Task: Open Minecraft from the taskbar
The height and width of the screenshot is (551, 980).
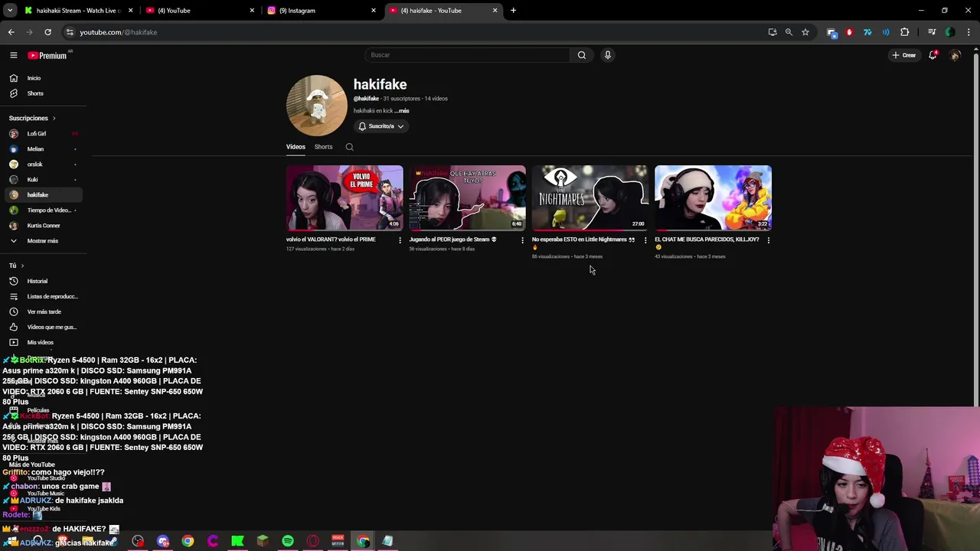Action: (x=263, y=541)
